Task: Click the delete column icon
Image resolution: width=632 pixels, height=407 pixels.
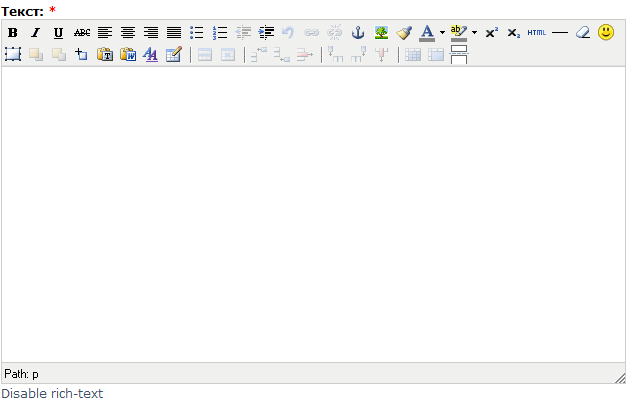Action: [x=381, y=54]
